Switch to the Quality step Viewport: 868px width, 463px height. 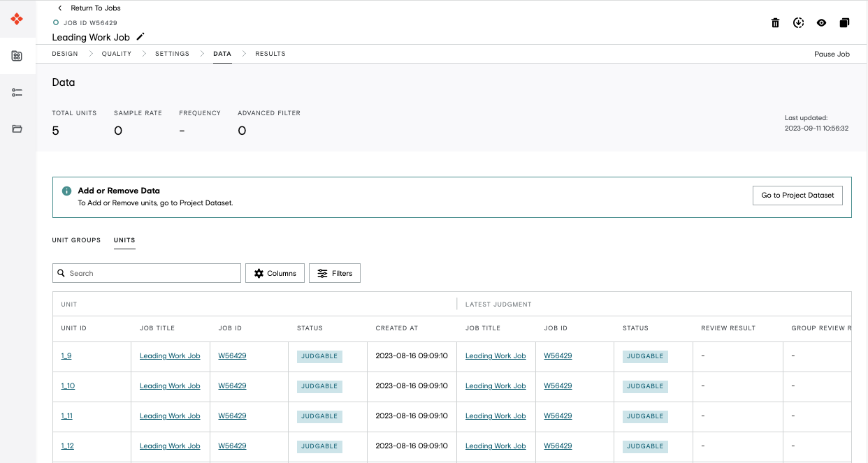(x=116, y=53)
